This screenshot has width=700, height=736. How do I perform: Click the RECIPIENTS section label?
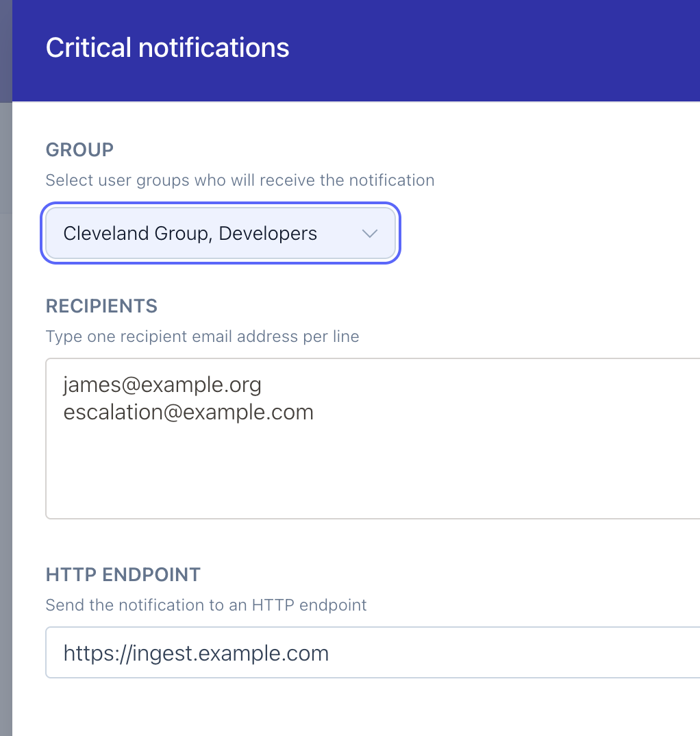coord(101,306)
